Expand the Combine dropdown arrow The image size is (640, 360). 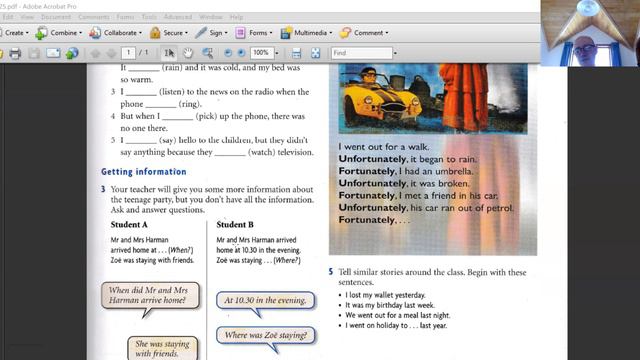(80, 33)
